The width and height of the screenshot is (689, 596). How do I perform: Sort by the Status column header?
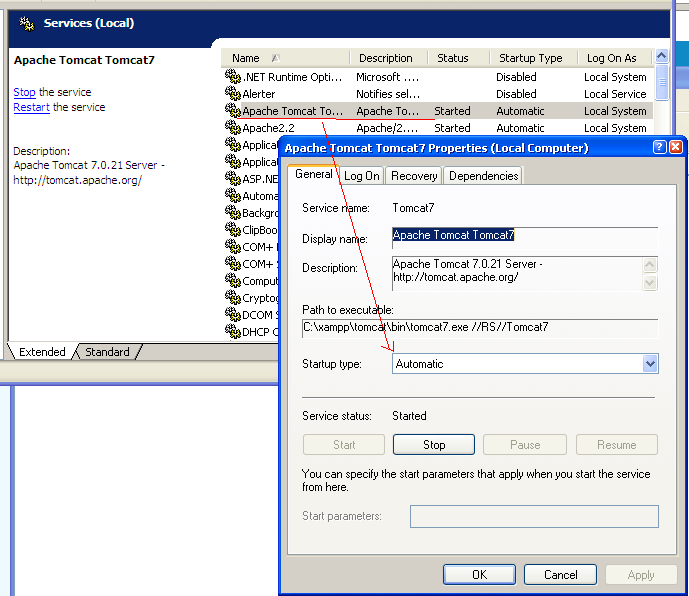458,58
